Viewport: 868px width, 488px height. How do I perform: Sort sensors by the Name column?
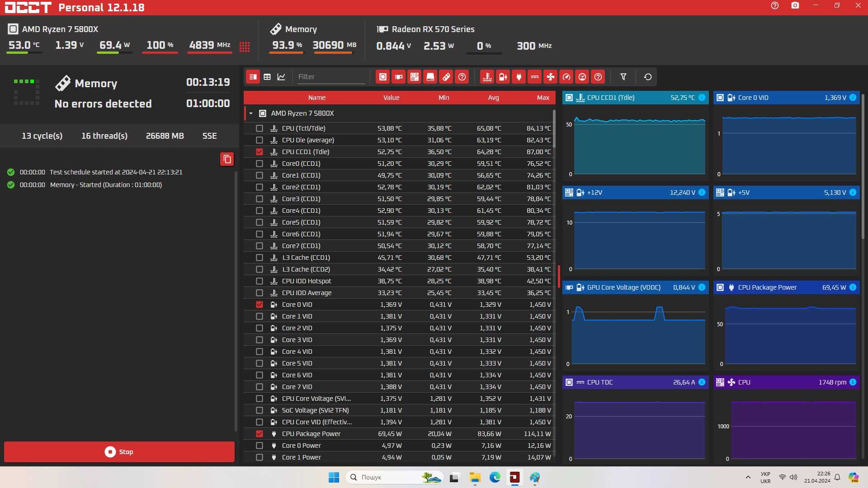point(317,98)
